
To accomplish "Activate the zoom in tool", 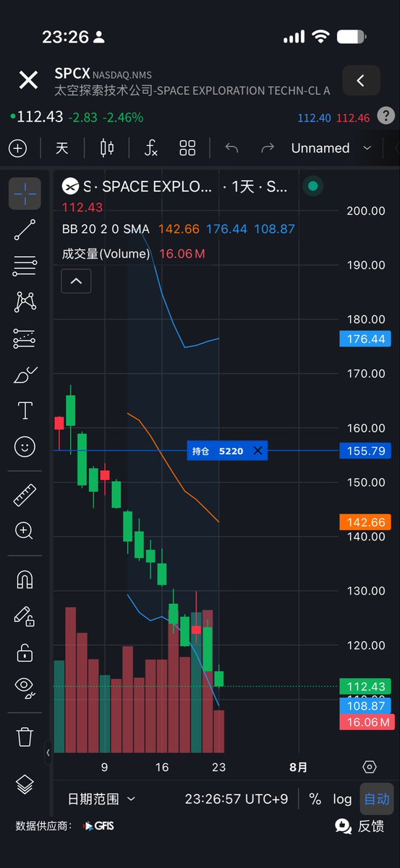I will tap(25, 532).
